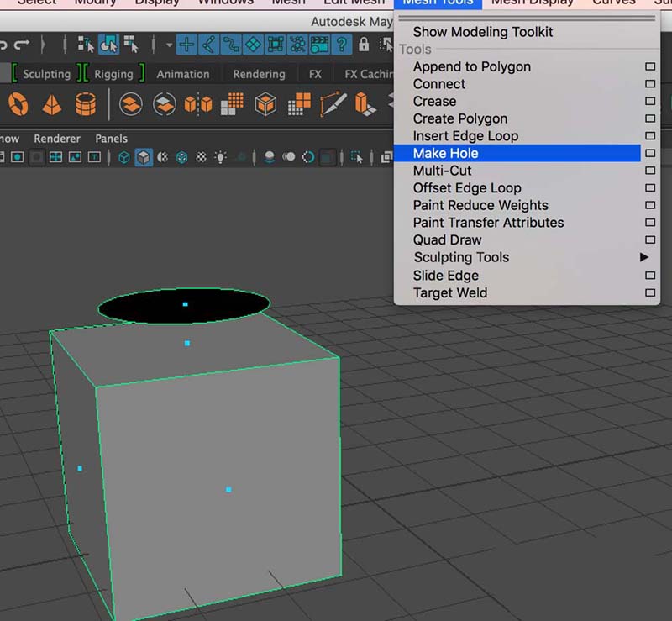Toggle select rendering objects mask
This screenshot has width=672, height=621.
click(x=320, y=45)
